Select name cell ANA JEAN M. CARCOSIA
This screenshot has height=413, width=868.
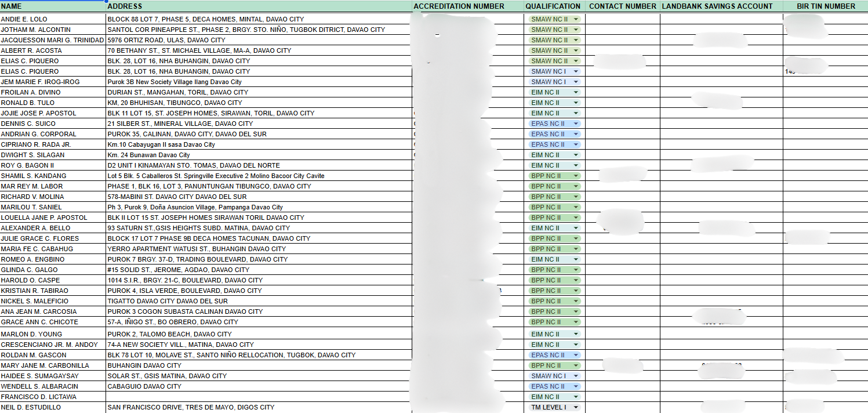pyautogui.click(x=53, y=311)
